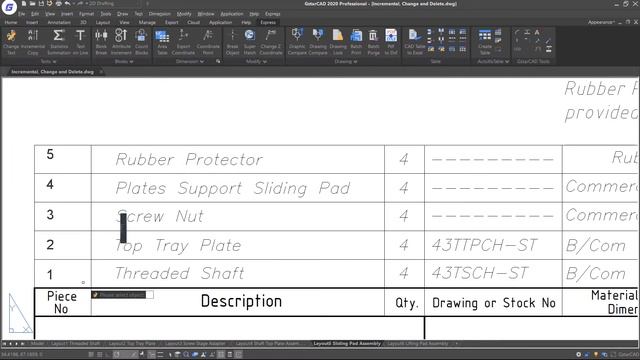Click the Undo arrow in quick access toolbar
The height and width of the screenshot is (360, 640).
68,4
